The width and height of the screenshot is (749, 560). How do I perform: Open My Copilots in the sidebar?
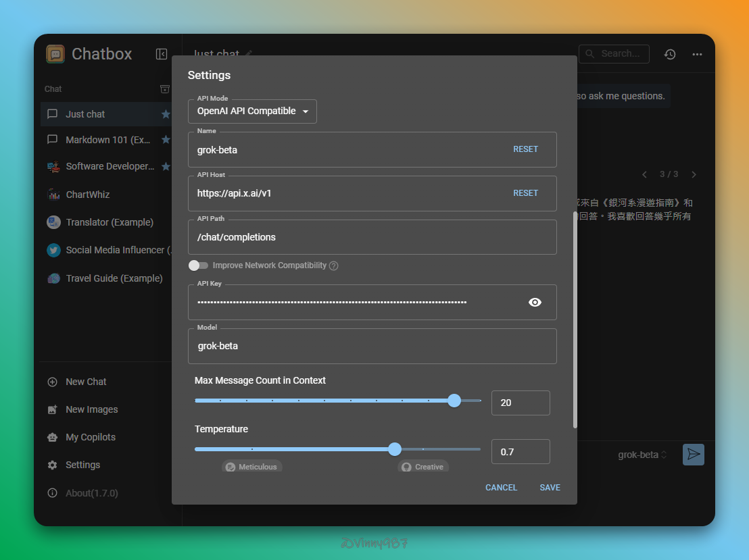click(91, 437)
